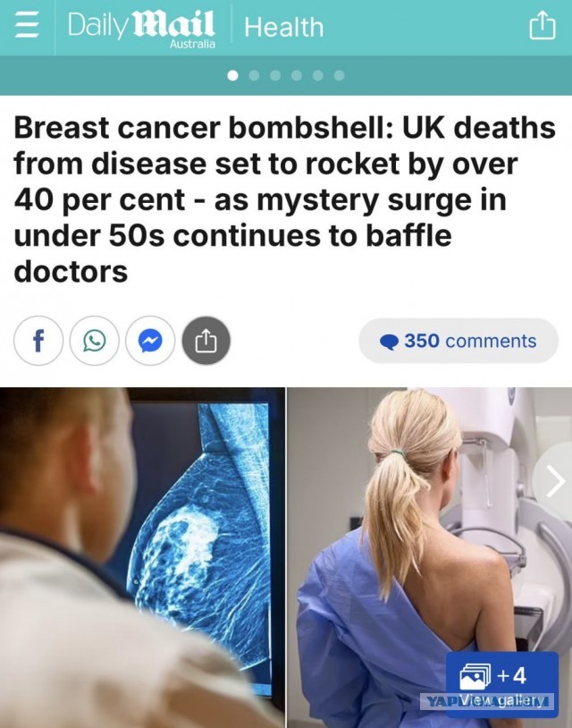Image resolution: width=572 pixels, height=728 pixels.
Task: Tap the blue comment bubble icon
Action: click(389, 343)
